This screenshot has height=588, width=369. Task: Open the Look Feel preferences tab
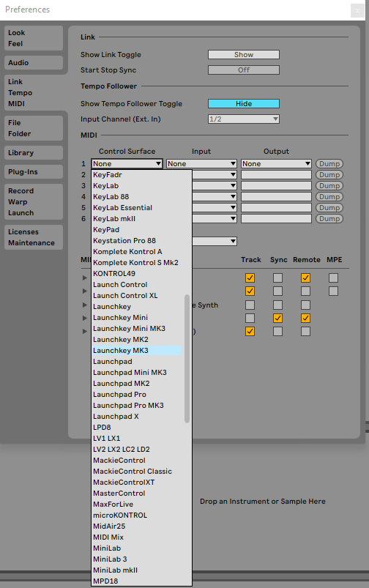click(x=34, y=38)
